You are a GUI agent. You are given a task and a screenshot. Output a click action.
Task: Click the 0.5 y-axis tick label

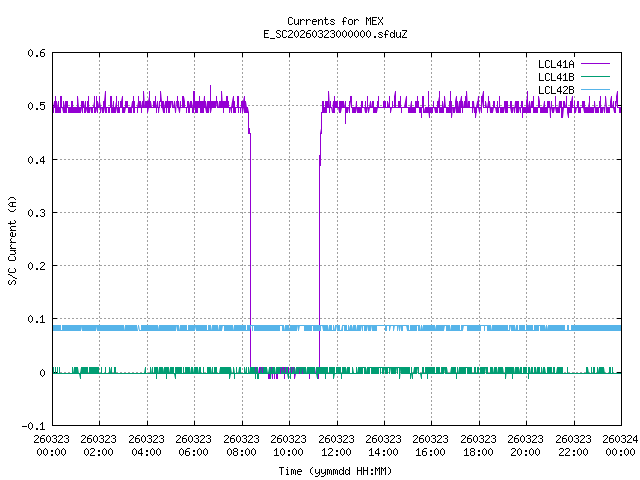(x=35, y=107)
